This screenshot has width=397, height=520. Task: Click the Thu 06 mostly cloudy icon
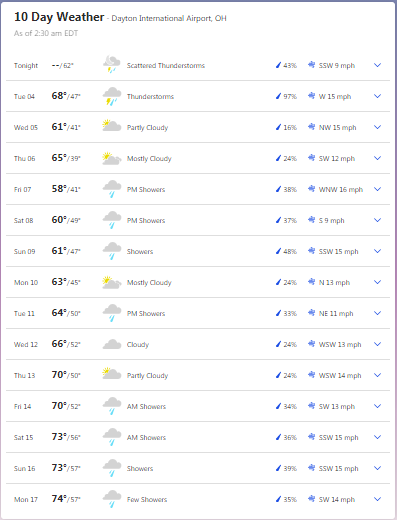[x=112, y=158]
